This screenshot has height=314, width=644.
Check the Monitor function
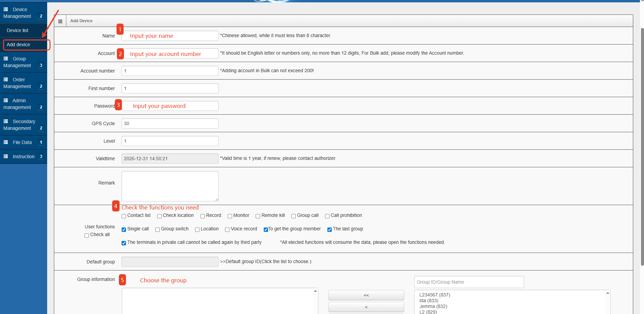(230, 216)
